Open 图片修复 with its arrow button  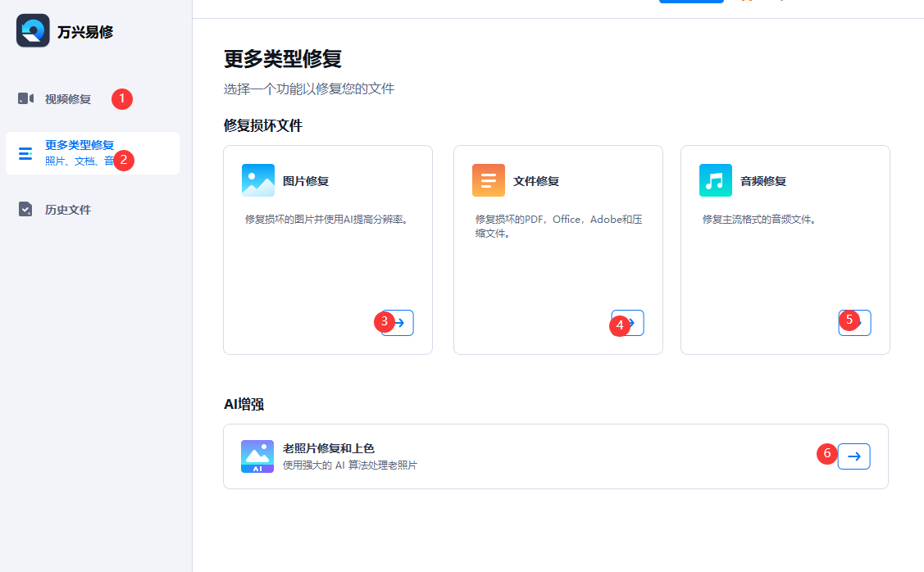[x=397, y=323]
